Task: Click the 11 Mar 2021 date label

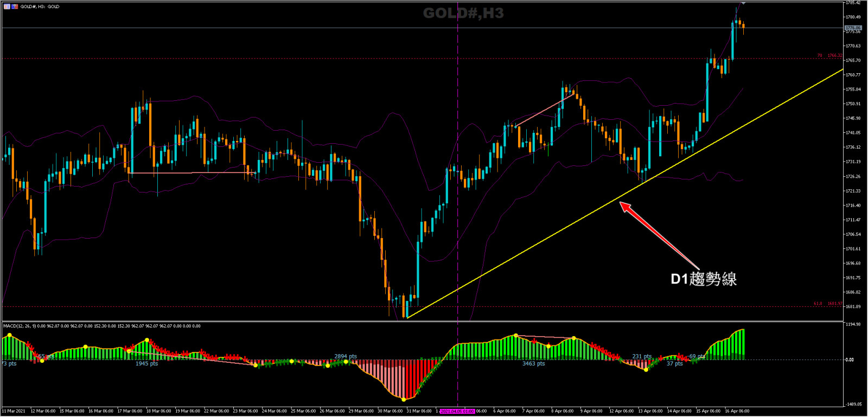Action: click(14, 411)
